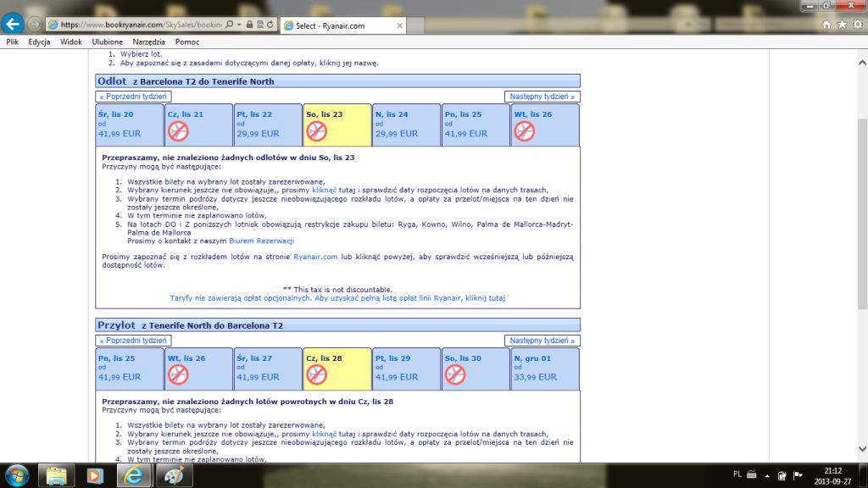Click departure Następny tydzień button
The height and width of the screenshot is (488, 868).
[x=542, y=97]
